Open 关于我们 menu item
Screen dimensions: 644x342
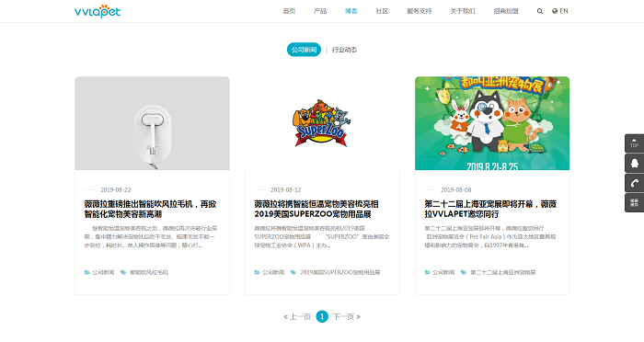463,11
